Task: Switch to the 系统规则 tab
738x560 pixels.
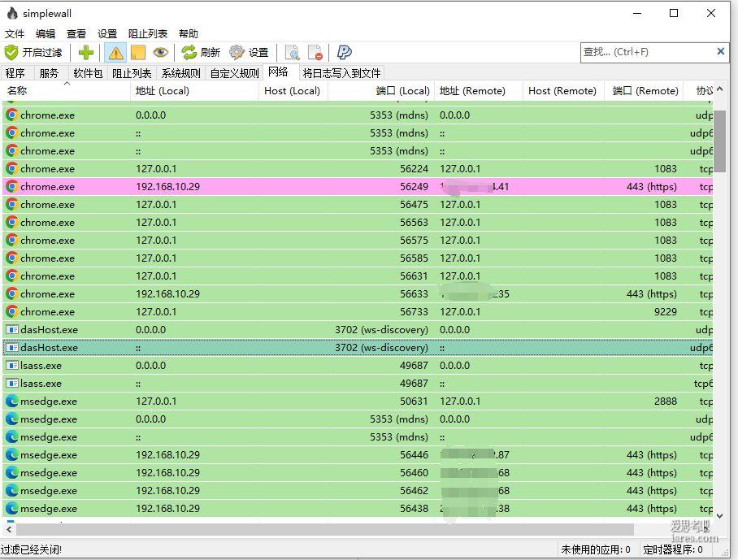Action: click(x=180, y=73)
